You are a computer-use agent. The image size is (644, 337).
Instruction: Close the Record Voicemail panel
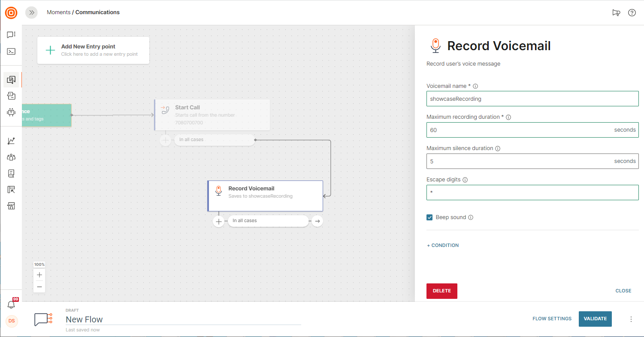tap(623, 291)
